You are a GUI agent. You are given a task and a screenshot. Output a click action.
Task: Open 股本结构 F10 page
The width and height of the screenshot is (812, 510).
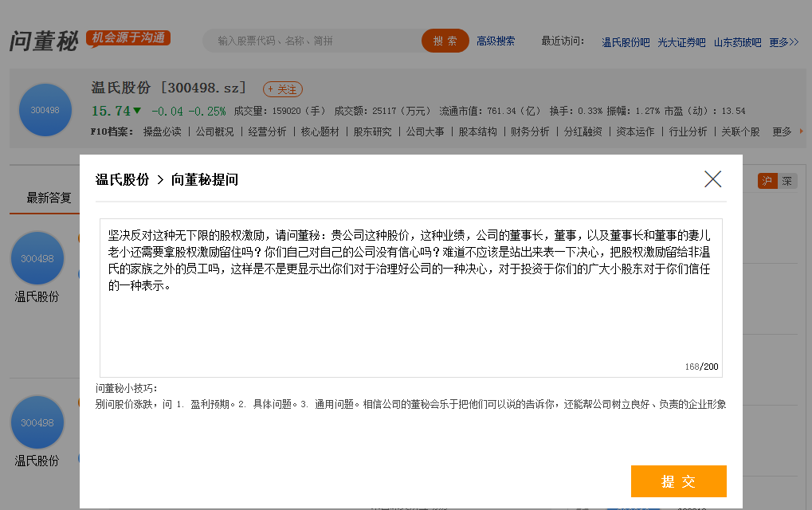pos(477,131)
